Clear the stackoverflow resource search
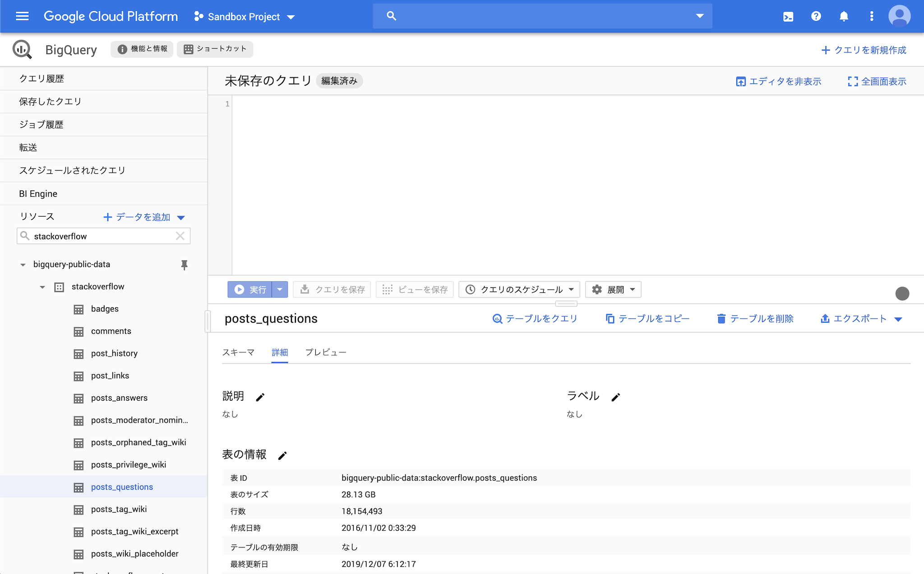 pyautogui.click(x=180, y=236)
